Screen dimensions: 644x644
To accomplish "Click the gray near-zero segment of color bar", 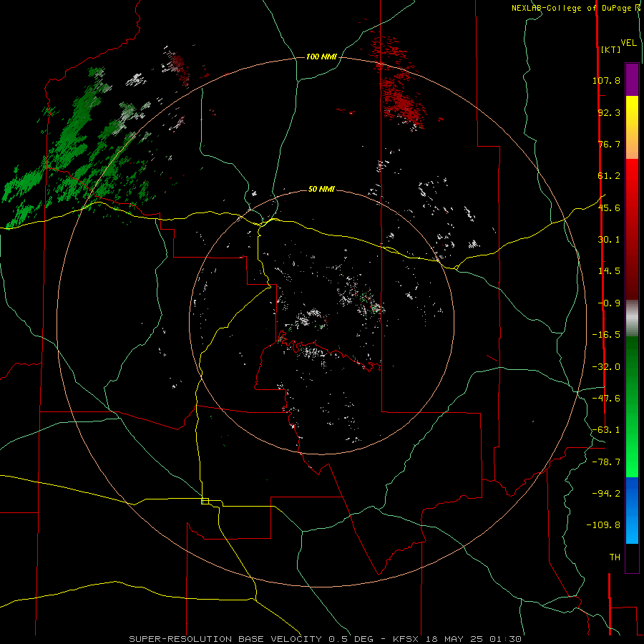I will click(x=632, y=318).
